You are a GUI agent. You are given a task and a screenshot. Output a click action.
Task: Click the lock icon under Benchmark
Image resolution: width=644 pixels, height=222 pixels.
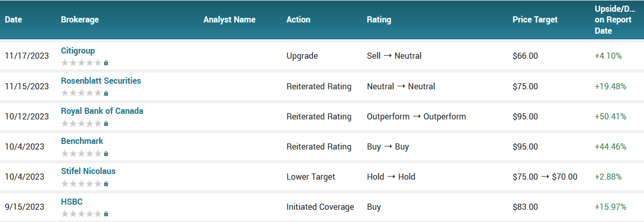pyautogui.click(x=106, y=154)
